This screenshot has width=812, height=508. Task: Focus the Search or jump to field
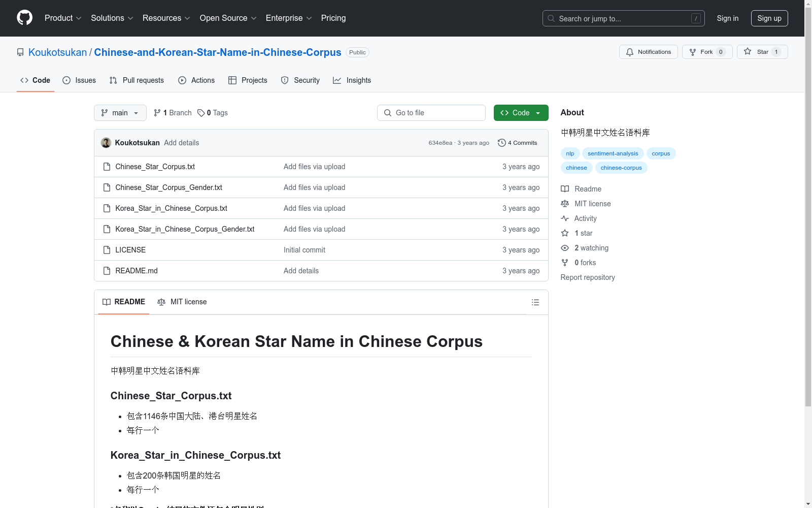[624, 18]
